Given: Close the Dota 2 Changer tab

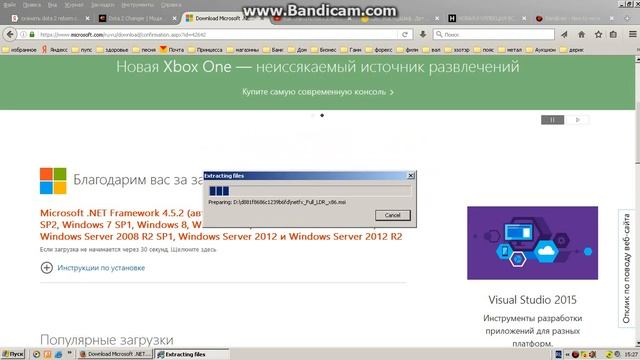Looking at the screenshot, I should tap(175, 18).
